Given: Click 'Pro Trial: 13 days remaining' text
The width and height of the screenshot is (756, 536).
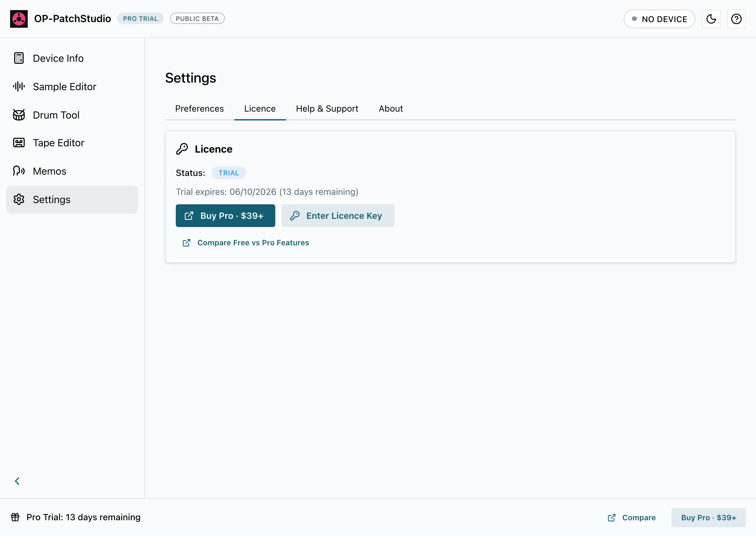Looking at the screenshot, I should tap(83, 517).
